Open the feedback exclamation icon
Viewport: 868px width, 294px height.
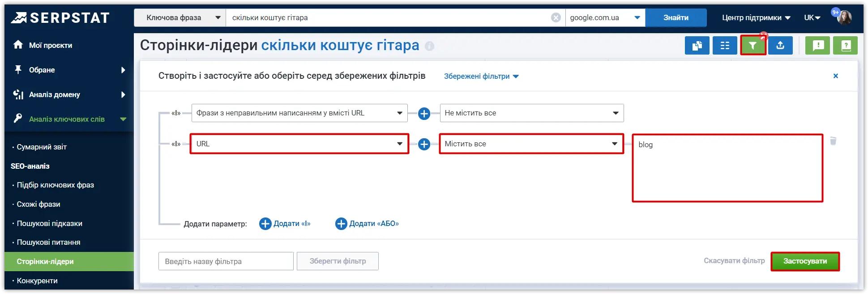click(818, 46)
